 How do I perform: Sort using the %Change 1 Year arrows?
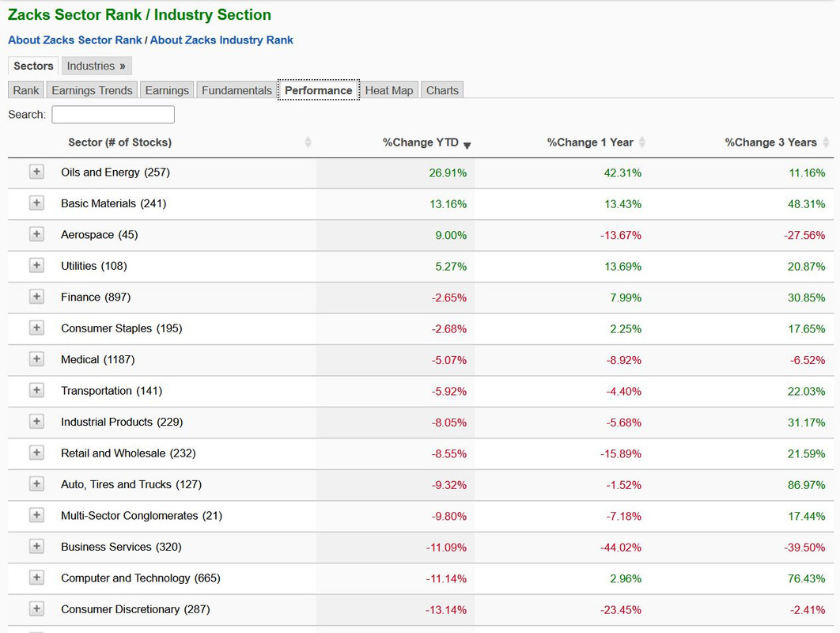tap(641, 142)
